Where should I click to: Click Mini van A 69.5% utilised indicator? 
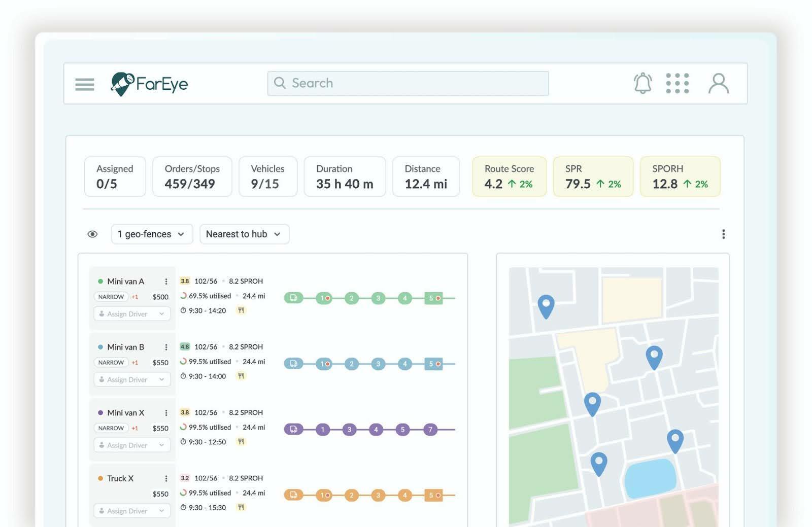coord(206,296)
